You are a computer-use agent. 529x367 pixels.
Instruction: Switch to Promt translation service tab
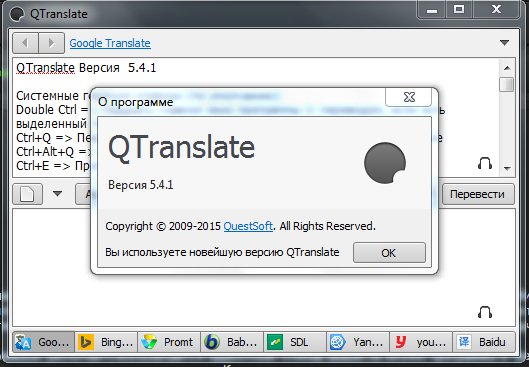click(x=169, y=342)
